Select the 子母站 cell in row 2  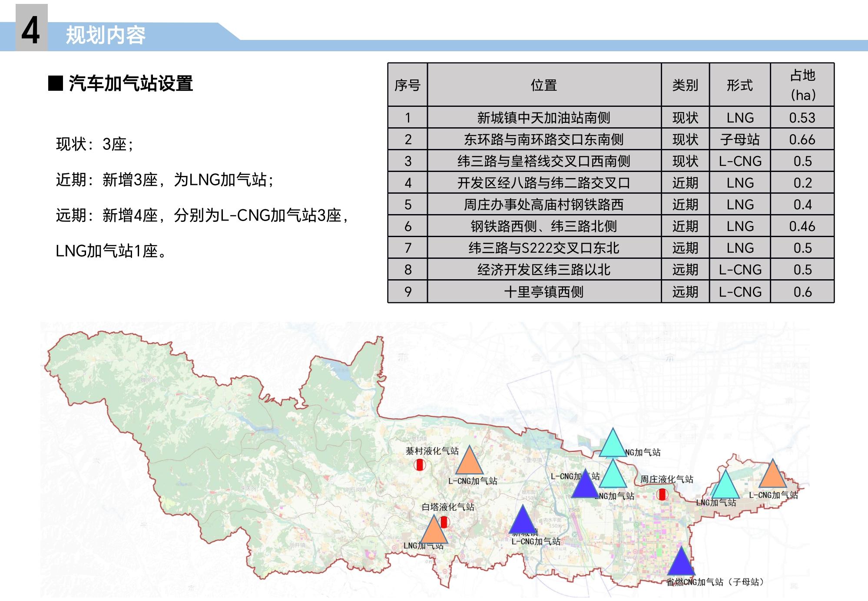pos(740,139)
